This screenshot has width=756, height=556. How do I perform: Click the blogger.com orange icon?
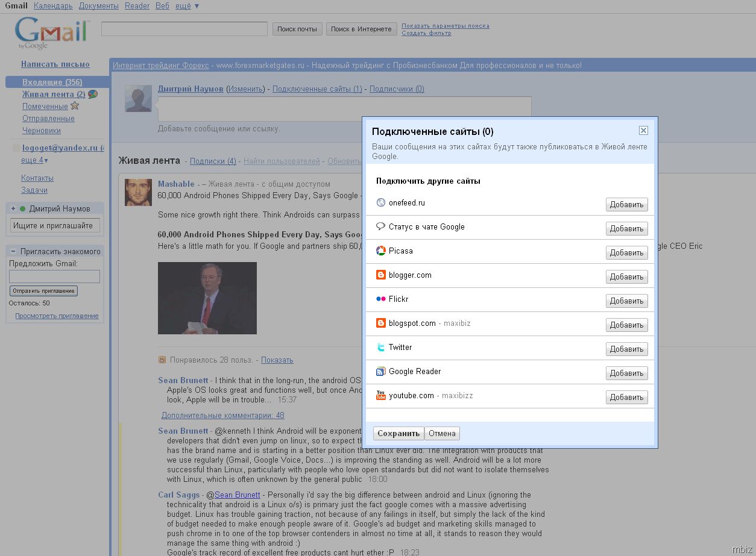[380, 275]
